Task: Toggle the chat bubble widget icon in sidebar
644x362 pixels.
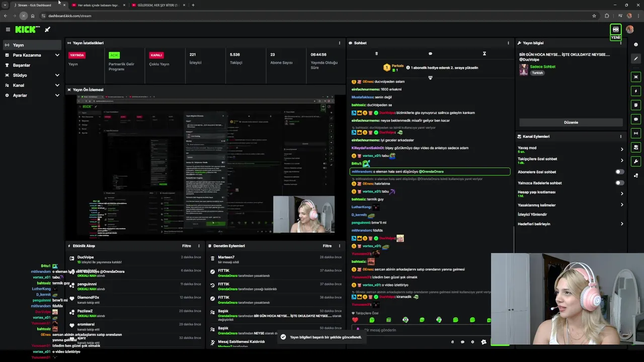Action: (636, 119)
